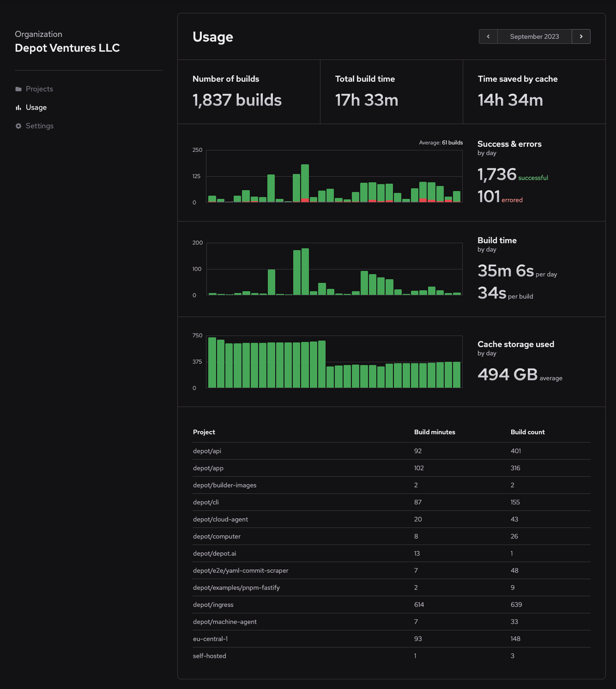
Task: Click the Build count column header
Action: (x=527, y=432)
